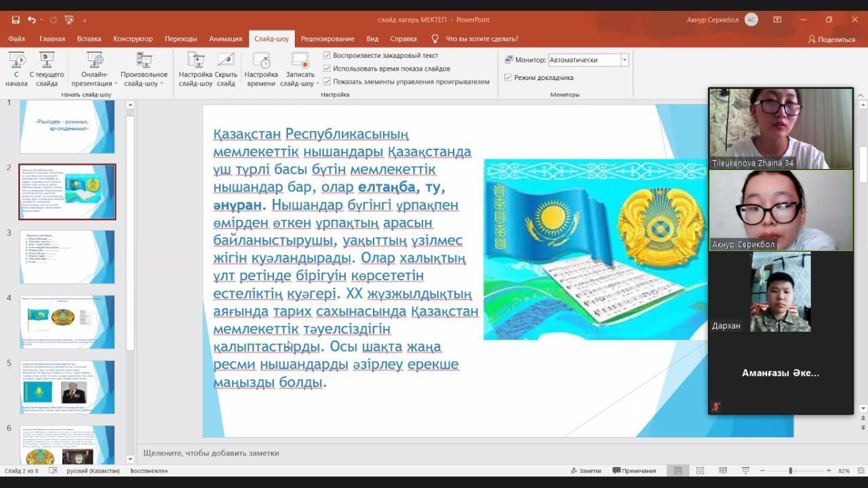Open Произвольное слайд-шоу menu
Viewport: 868px width, 488px height.
pos(144,69)
